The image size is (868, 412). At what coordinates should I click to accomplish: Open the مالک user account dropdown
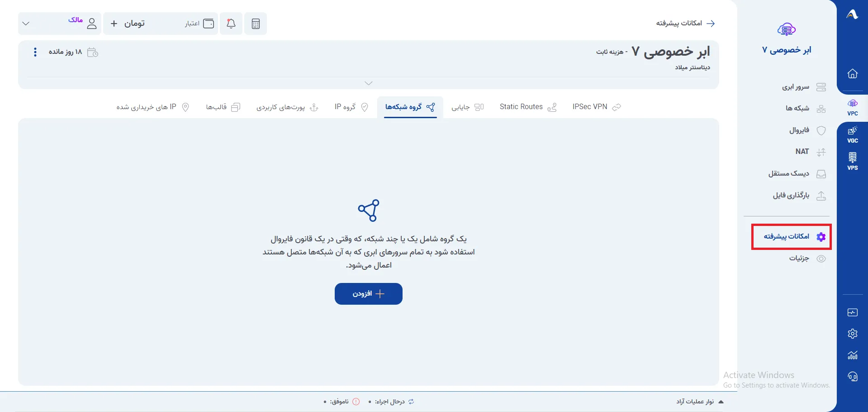click(x=60, y=24)
